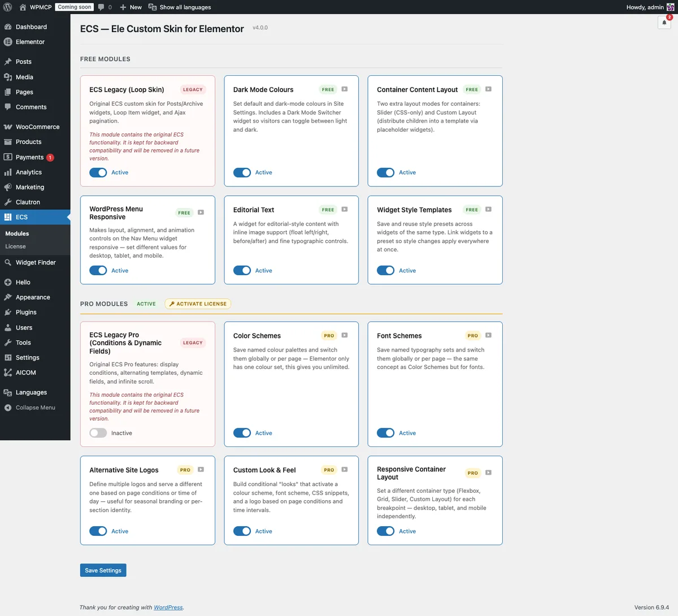Open the New content menu
Screen dimensions: 678x616
[131, 7]
